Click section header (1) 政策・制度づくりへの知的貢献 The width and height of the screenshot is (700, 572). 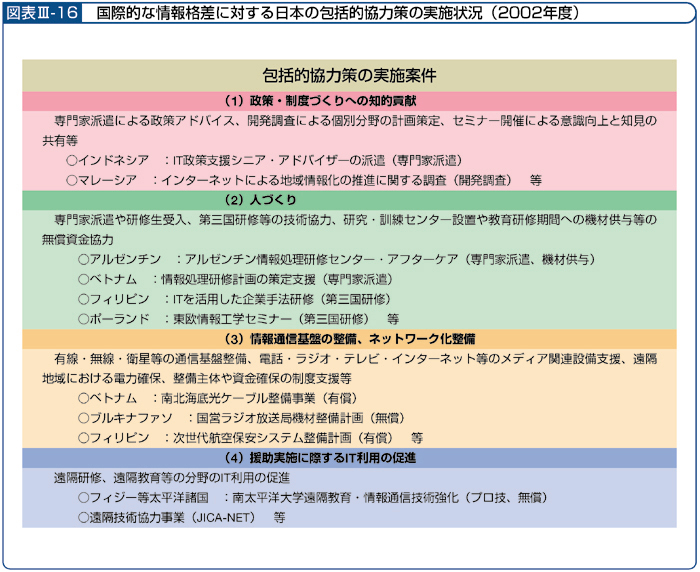pyautogui.click(x=320, y=101)
